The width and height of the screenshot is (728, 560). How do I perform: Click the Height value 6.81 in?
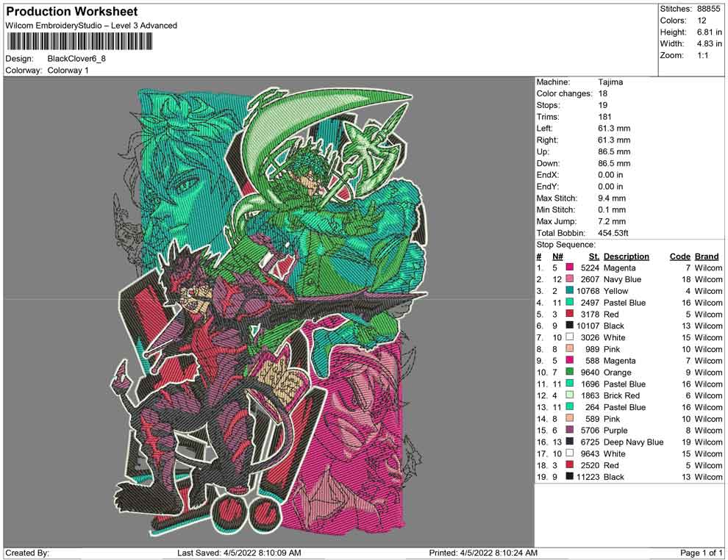709,32
